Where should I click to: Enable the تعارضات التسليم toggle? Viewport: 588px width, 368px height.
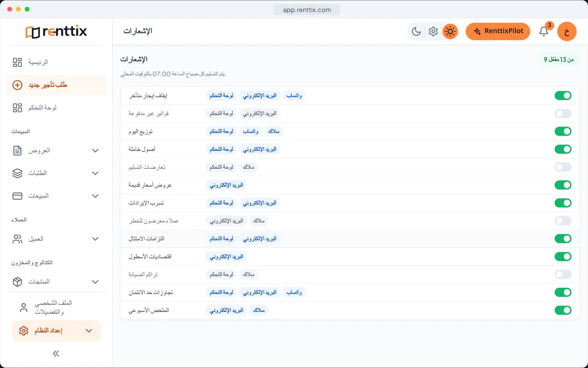(x=563, y=167)
